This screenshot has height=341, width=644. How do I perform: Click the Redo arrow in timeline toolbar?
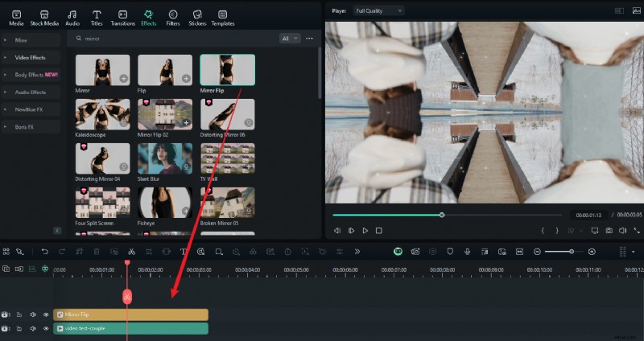[x=62, y=252]
